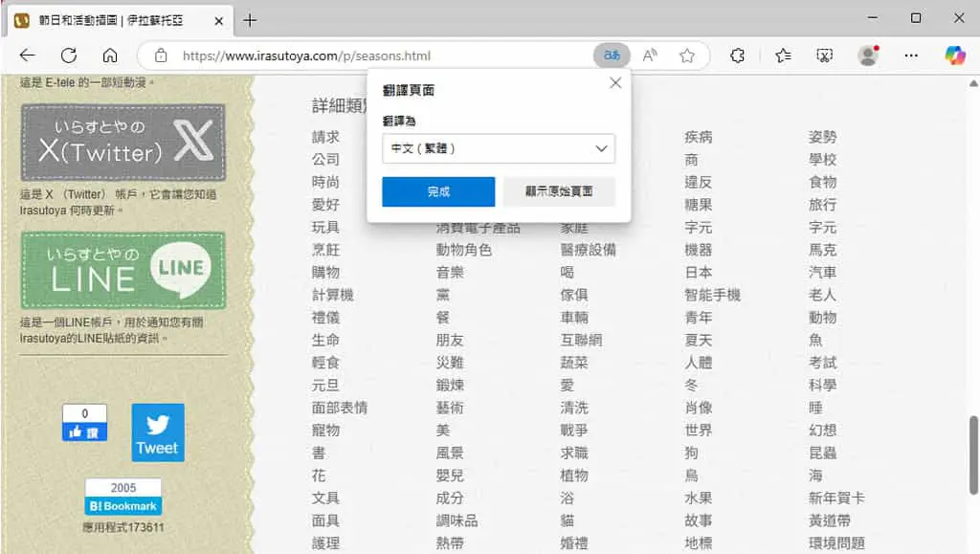Open the Extensions puzzle icon
Screen dimensions: 980x554
[x=738, y=55]
